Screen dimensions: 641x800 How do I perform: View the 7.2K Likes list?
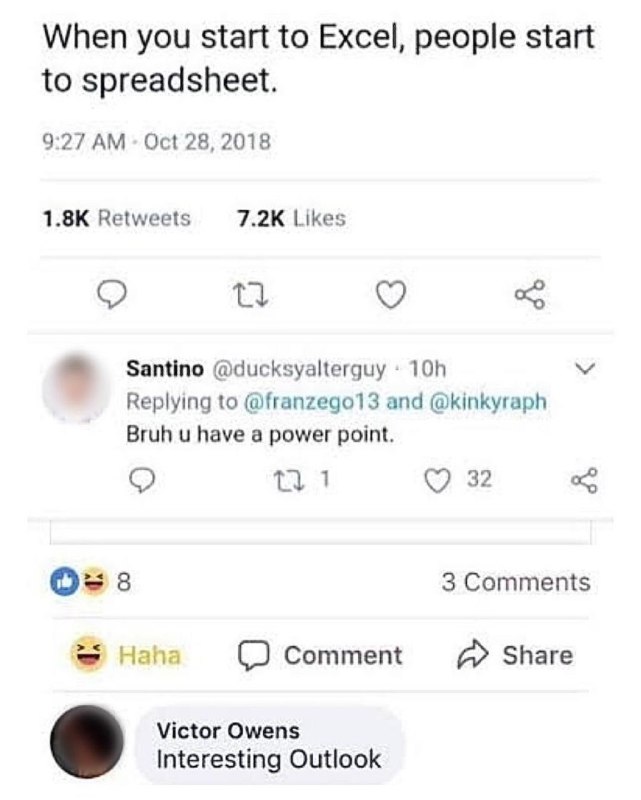[291, 218]
